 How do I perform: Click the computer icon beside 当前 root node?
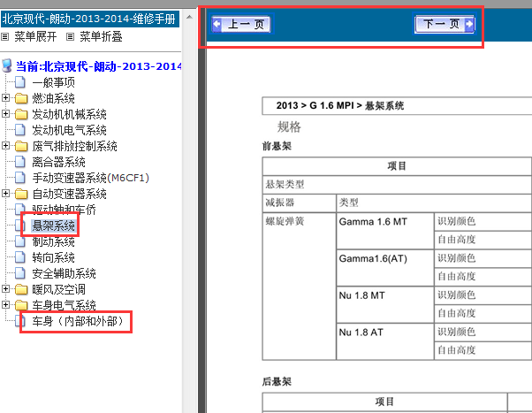7,66
